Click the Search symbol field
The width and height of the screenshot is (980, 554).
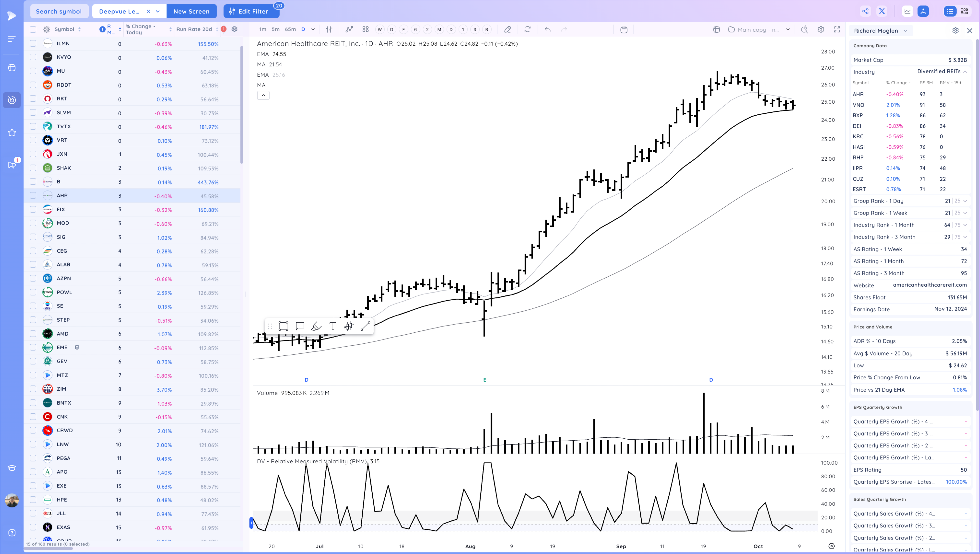(x=59, y=12)
